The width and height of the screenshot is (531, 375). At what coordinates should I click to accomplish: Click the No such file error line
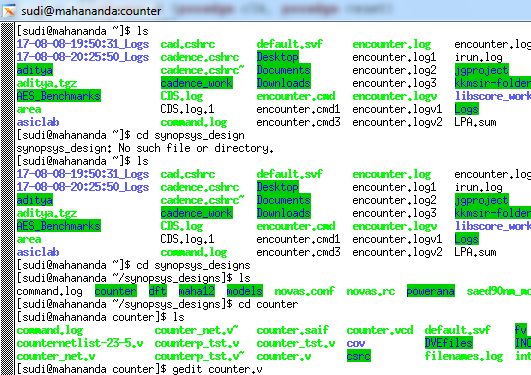[145, 148]
